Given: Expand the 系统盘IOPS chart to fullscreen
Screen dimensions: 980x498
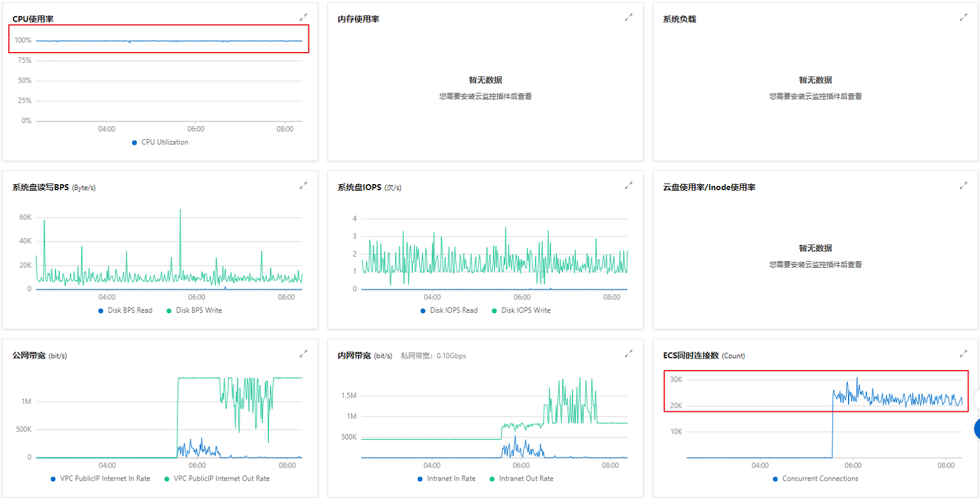Looking at the screenshot, I should (x=629, y=185).
